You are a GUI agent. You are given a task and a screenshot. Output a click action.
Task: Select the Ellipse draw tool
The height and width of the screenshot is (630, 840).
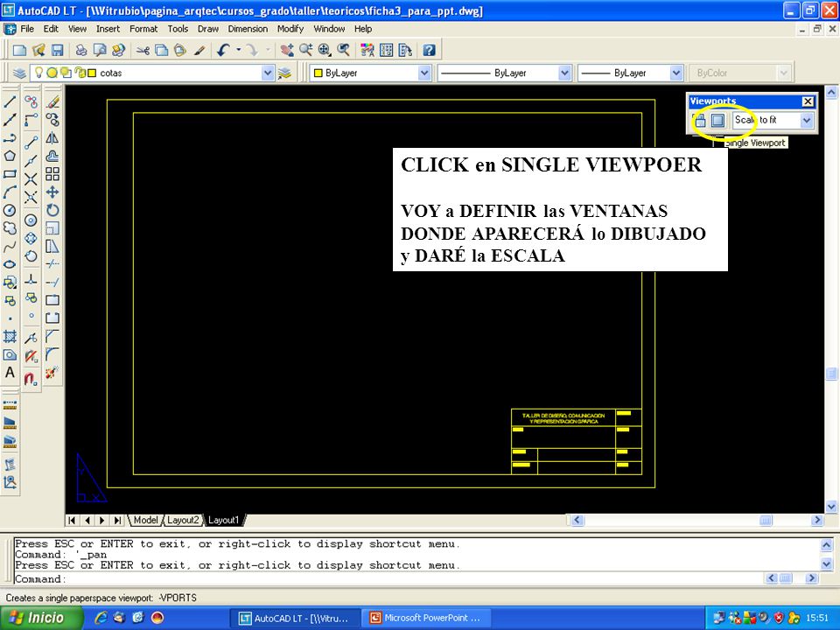tap(10, 264)
